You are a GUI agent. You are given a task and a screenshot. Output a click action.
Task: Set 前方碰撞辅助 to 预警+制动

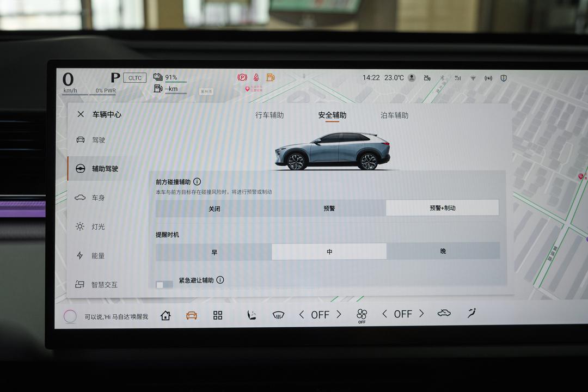click(443, 208)
